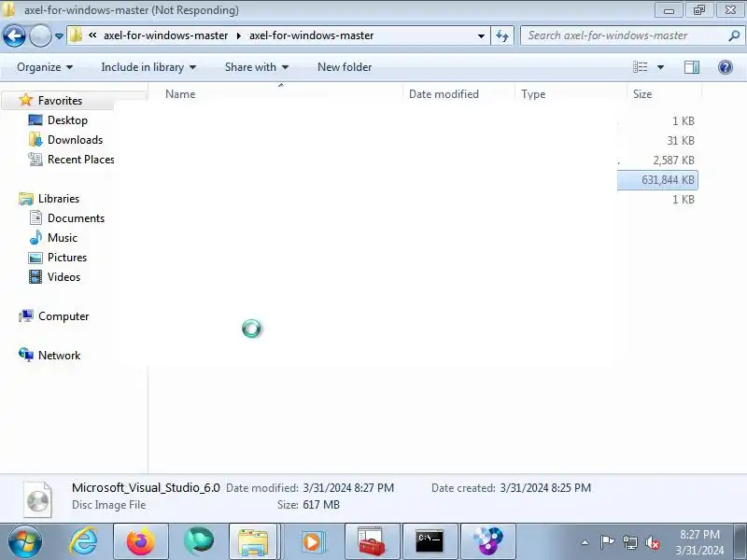Switch to Windows Explorer taskbar button
The height and width of the screenshot is (560, 747).
pyautogui.click(x=255, y=542)
